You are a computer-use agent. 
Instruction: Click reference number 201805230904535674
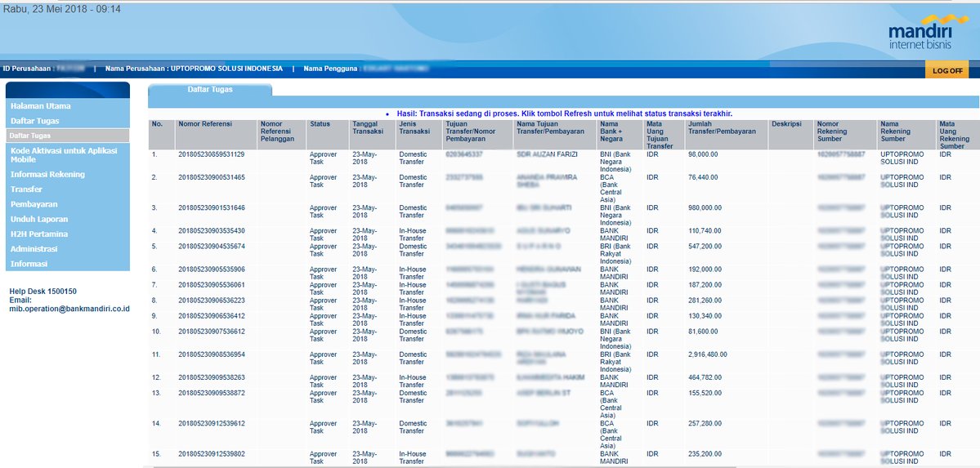211,246
